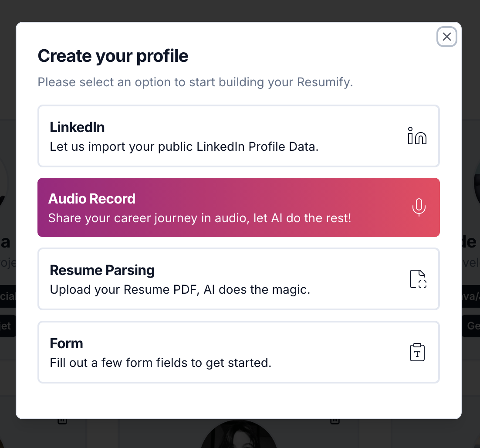Click the "Please select an option" subtitle text
Screen dimensions: 480x448
(x=195, y=82)
